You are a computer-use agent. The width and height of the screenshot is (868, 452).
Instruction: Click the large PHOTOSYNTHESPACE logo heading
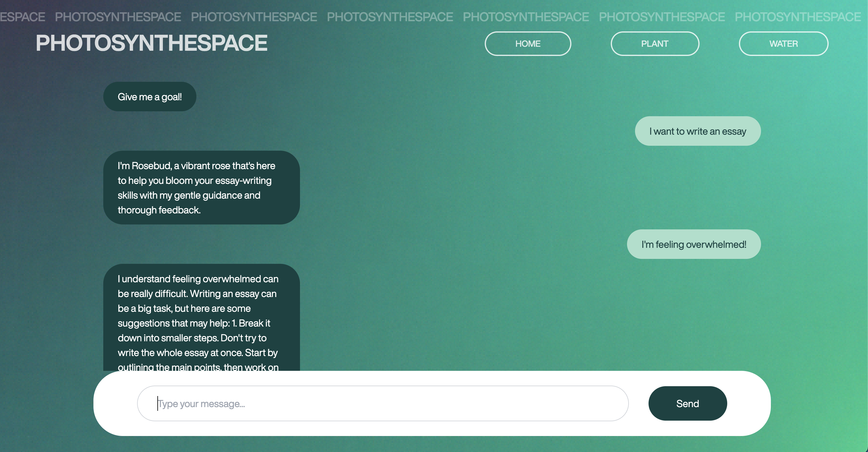tap(151, 43)
